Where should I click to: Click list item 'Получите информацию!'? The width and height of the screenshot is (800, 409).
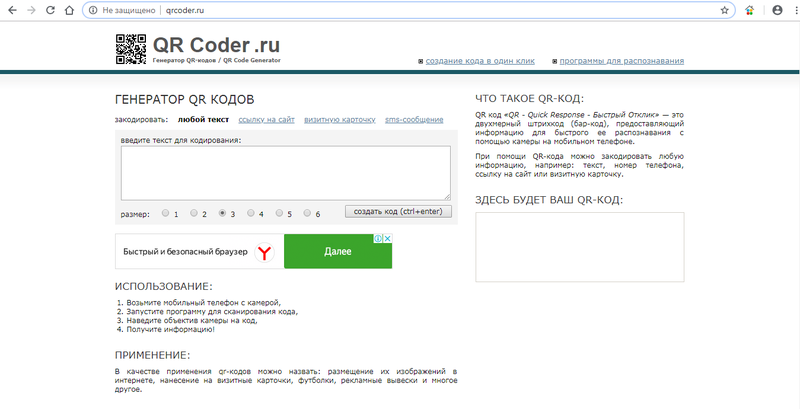pos(171,330)
